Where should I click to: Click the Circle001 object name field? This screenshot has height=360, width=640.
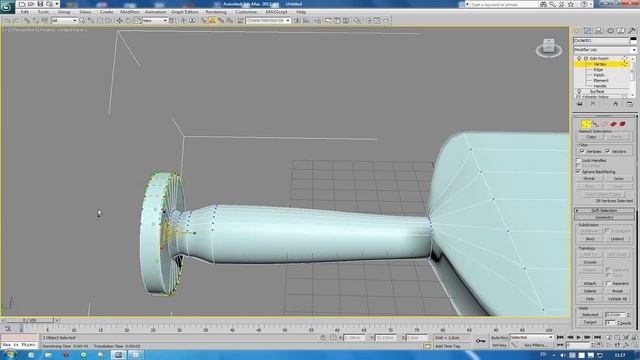pyautogui.click(x=601, y=40)
